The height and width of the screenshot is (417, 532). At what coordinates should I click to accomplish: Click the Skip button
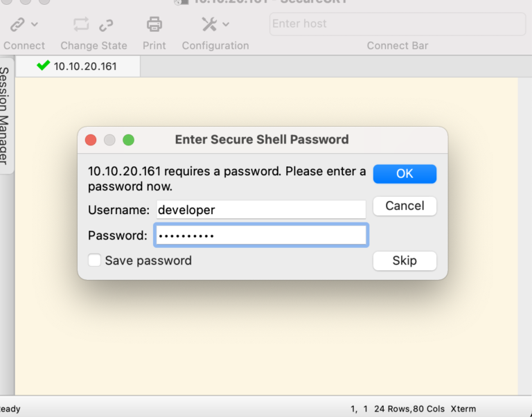[x=405, y=260]
